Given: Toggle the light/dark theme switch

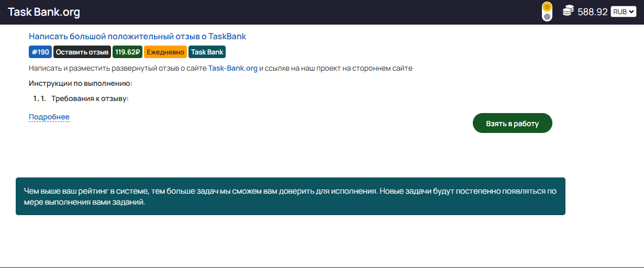Looking at the screenshot, I should point(547,12).
